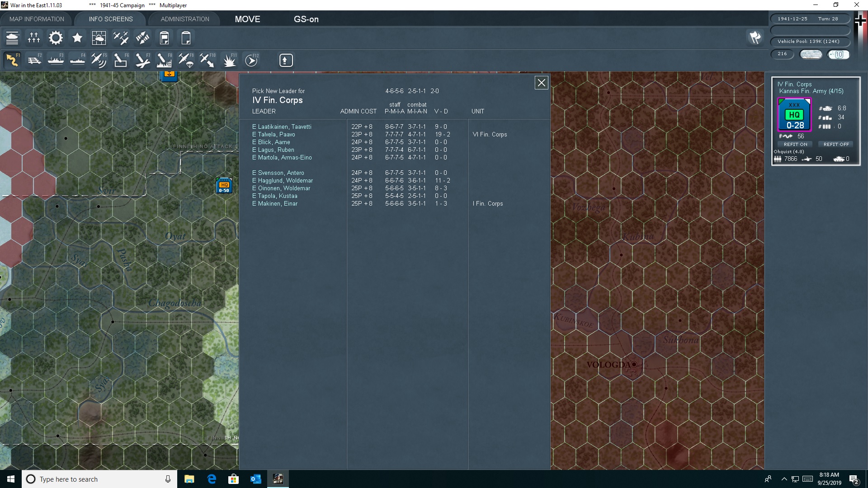This screenshot has height=488, width=868.
Task: Open the weather overview icon
Action: [x=99, y=38]
